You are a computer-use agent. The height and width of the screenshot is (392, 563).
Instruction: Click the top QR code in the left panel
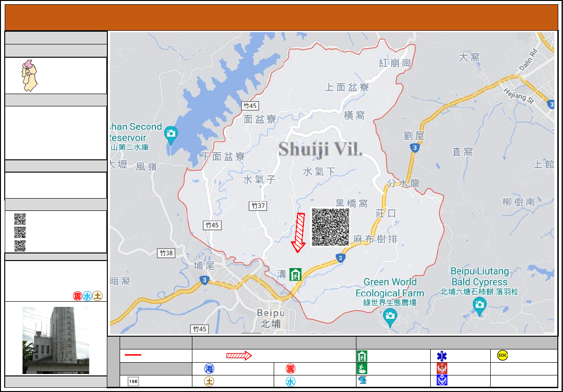20,219
